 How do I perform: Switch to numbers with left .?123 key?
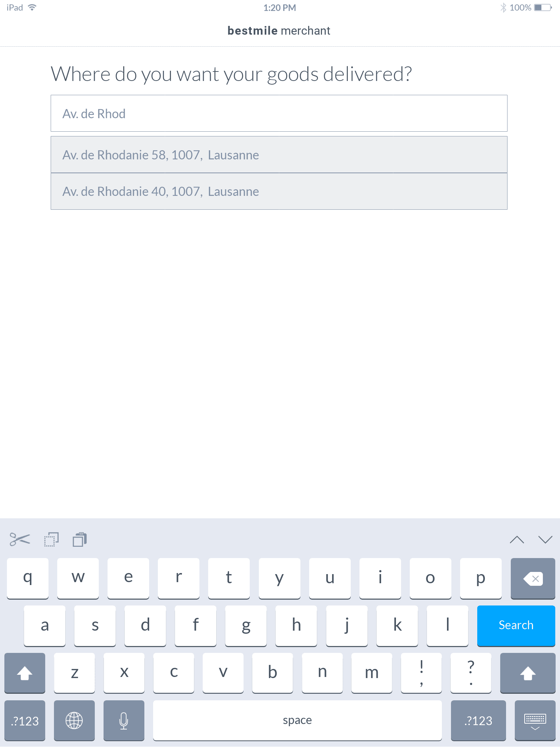25,720
